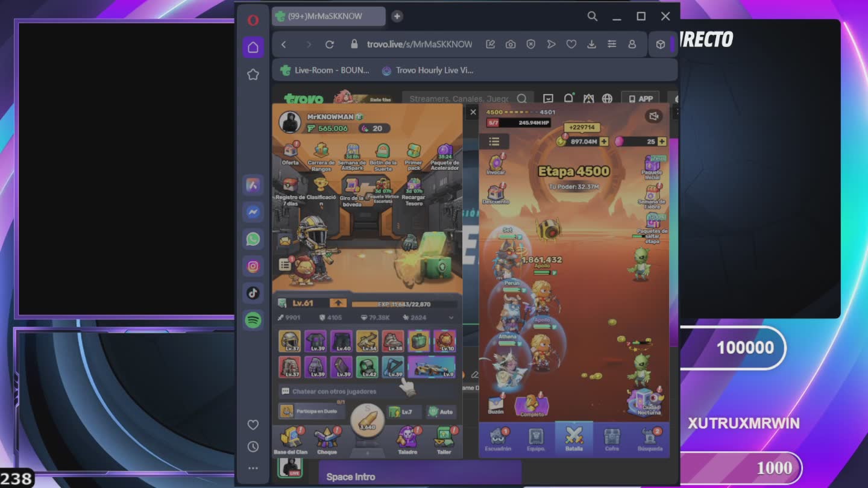This screenshot has height=488, width=868.
Task: Reload the trovo.live page
Action: (329, 45)
